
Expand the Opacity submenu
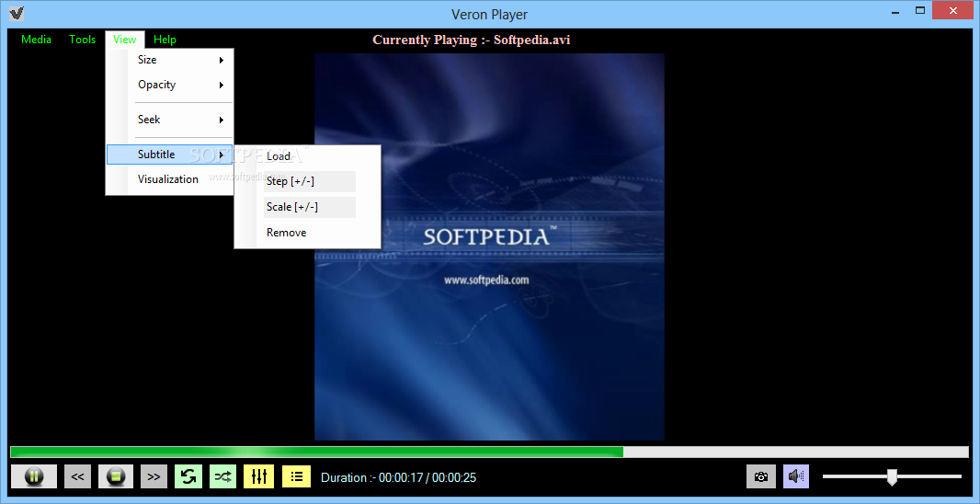point(169,85)
